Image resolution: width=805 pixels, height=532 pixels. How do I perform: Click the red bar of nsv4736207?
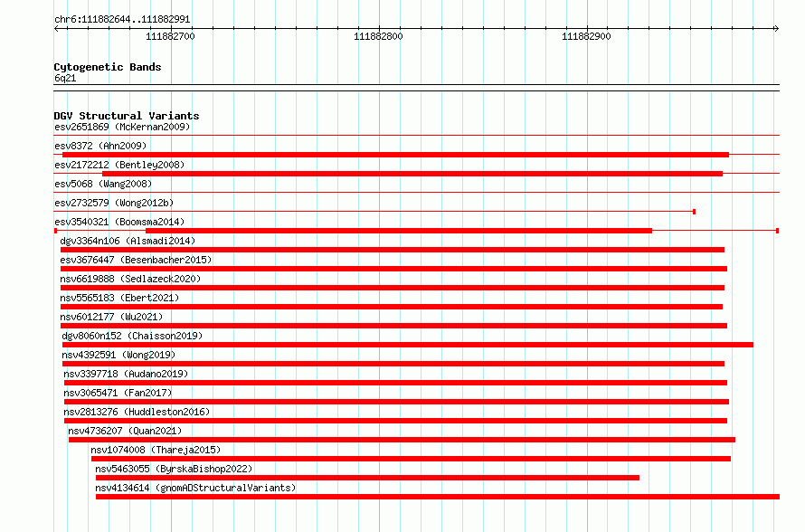pyautogui.click(x=402, y=440)
